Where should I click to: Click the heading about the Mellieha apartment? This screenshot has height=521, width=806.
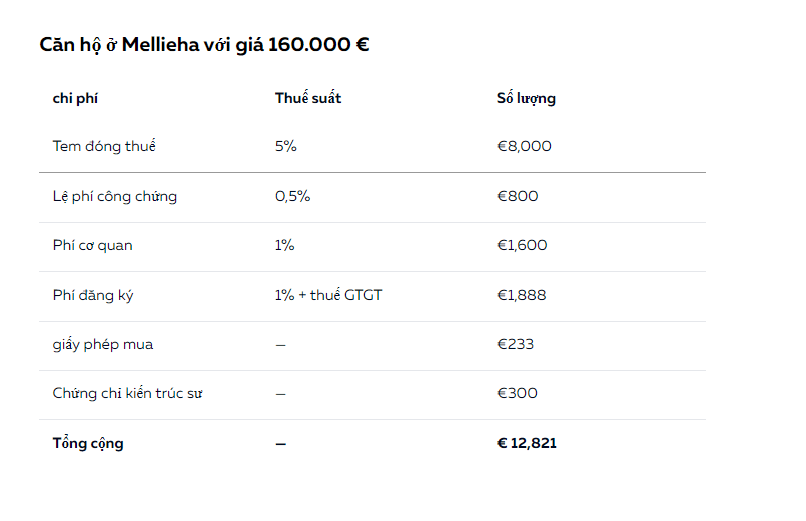(x=204, y=45)
